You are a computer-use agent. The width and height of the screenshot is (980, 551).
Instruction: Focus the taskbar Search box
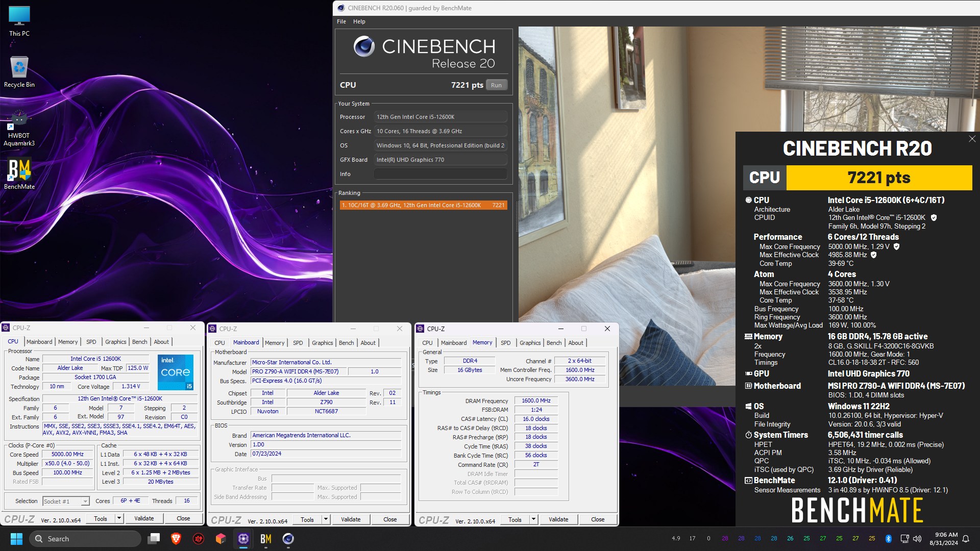86,539
